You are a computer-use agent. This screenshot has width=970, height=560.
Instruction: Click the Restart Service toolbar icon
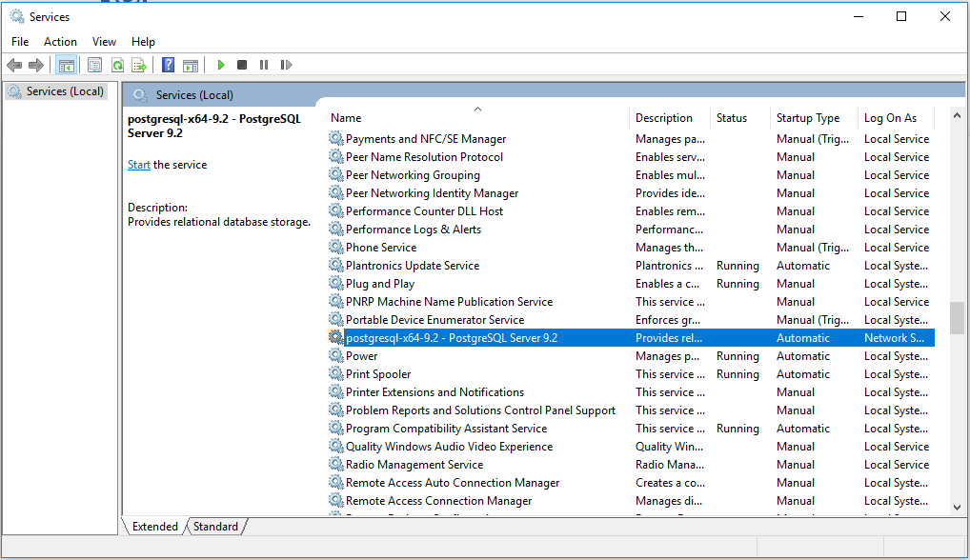pyautogui.click(x=286, y=65)
